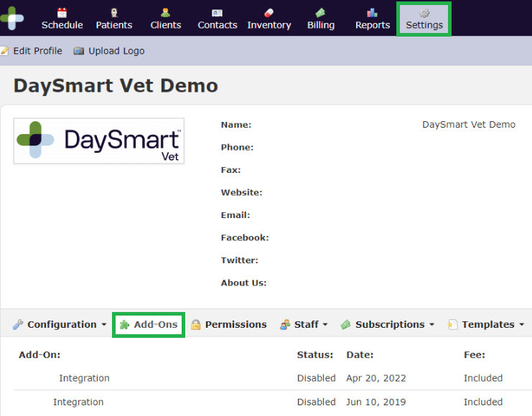
Task: Switch to the Add-Ons tab
Action: 149,325
